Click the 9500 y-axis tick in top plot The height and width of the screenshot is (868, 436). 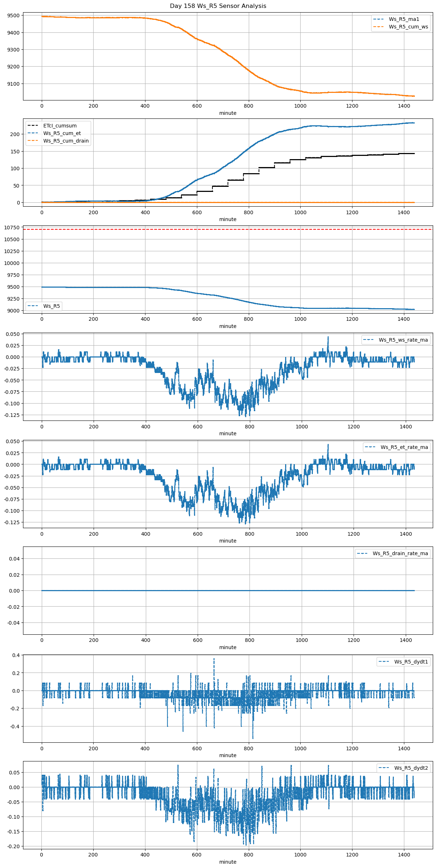pyautogui.click(x=13, y=15)
